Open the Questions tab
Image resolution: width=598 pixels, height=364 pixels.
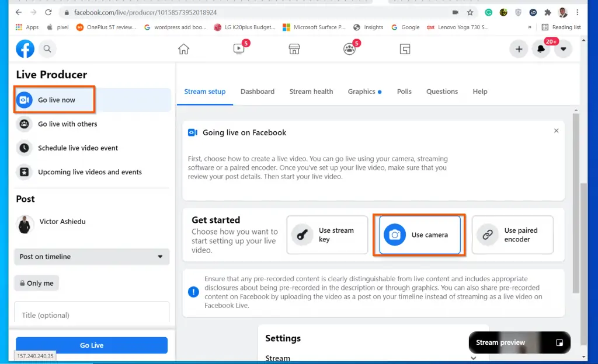pos(442,92)
